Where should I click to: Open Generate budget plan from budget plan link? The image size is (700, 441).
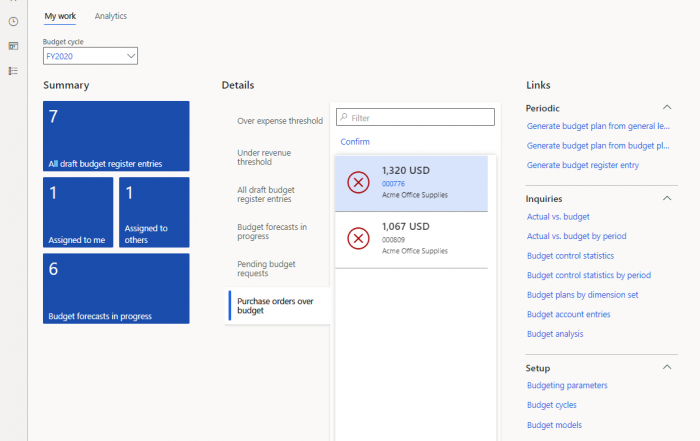[x=598, y=146]
